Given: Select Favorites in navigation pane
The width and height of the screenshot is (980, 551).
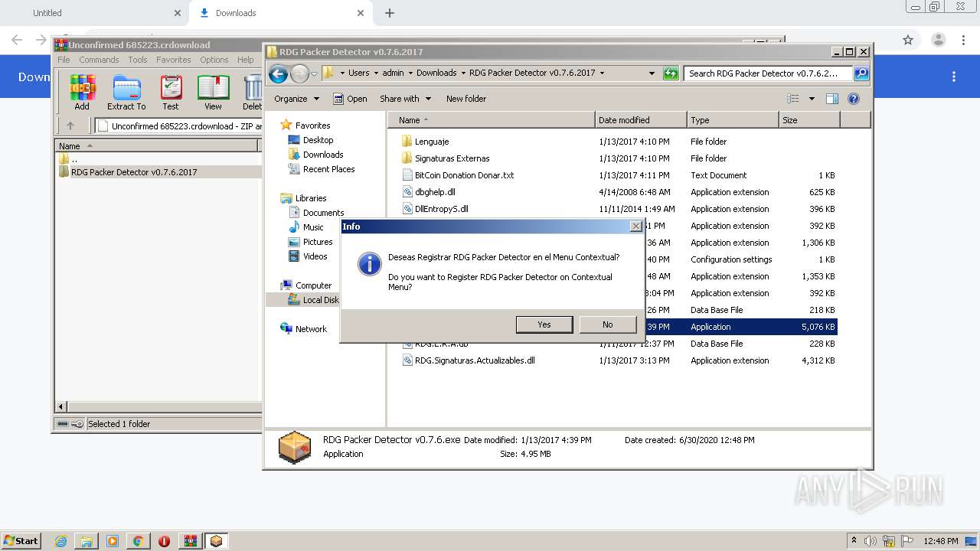Looking at the screenshot, I should point(305,126).
